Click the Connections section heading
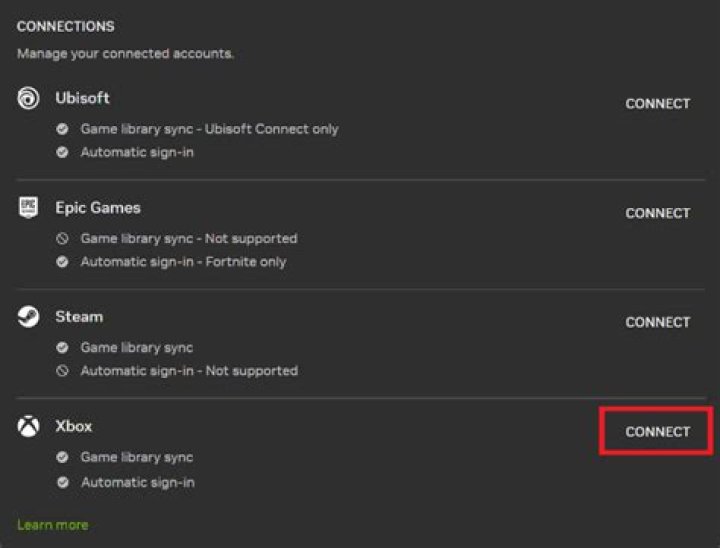The width and height of the screenshot is (720, 548). click(x=66, y=26)
